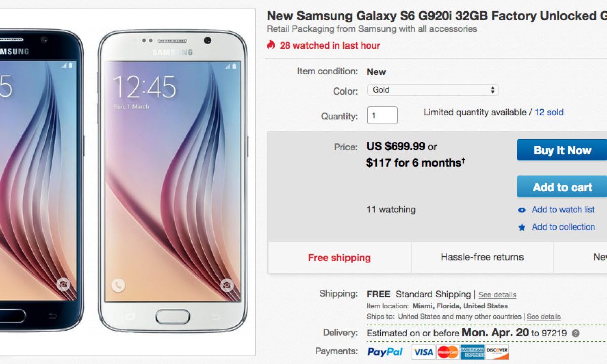
Task: Click the delivery estimate help question icon
Action: [575, 333]
